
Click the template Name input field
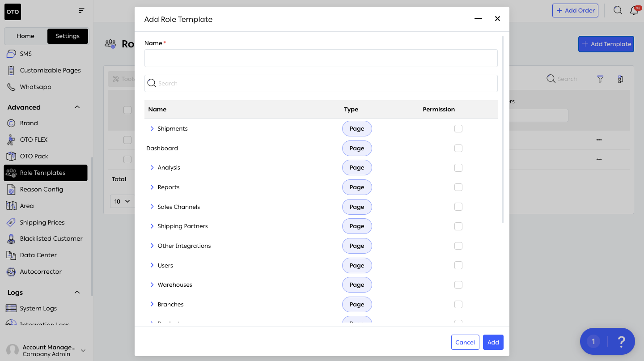tap(321, 58)
